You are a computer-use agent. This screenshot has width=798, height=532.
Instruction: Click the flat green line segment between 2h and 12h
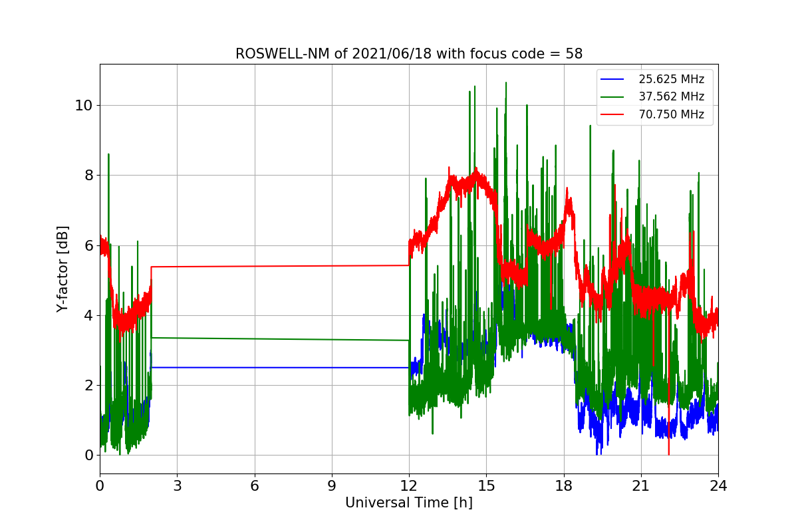click(x=280, y=339)
